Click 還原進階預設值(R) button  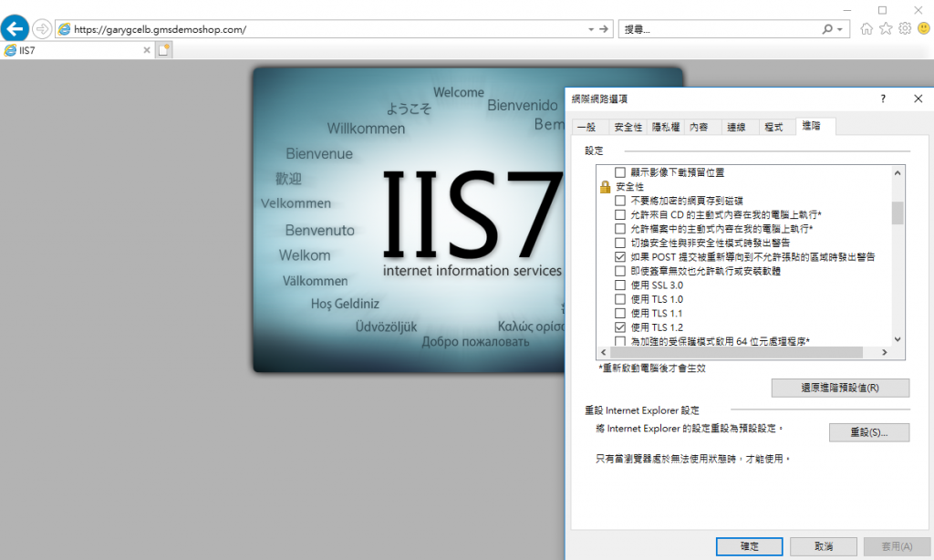[840, 388]
